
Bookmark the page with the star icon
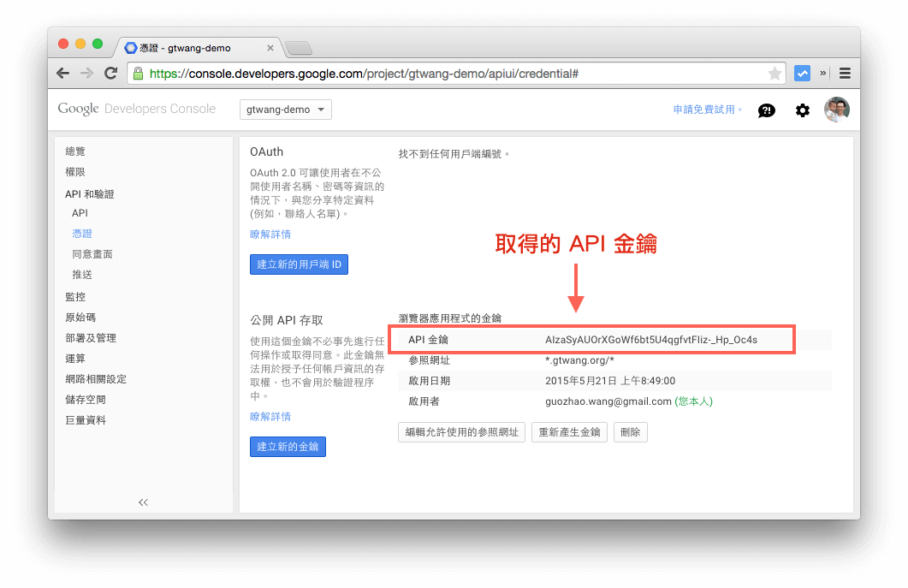click(x=772, y=73)
